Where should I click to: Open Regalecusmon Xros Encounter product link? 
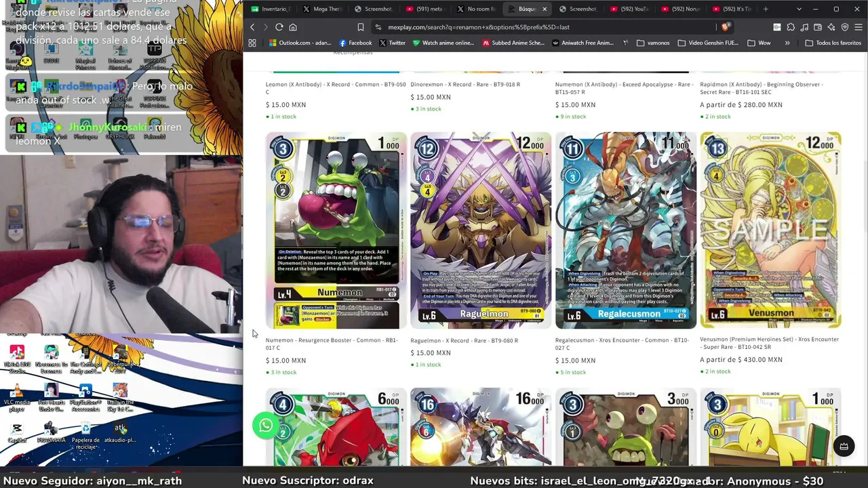(x=622, y=344)
